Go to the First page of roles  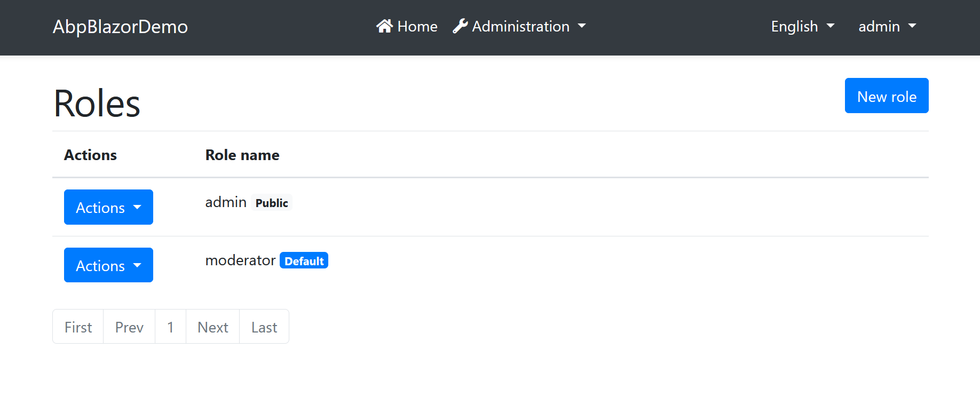(77, 326)
